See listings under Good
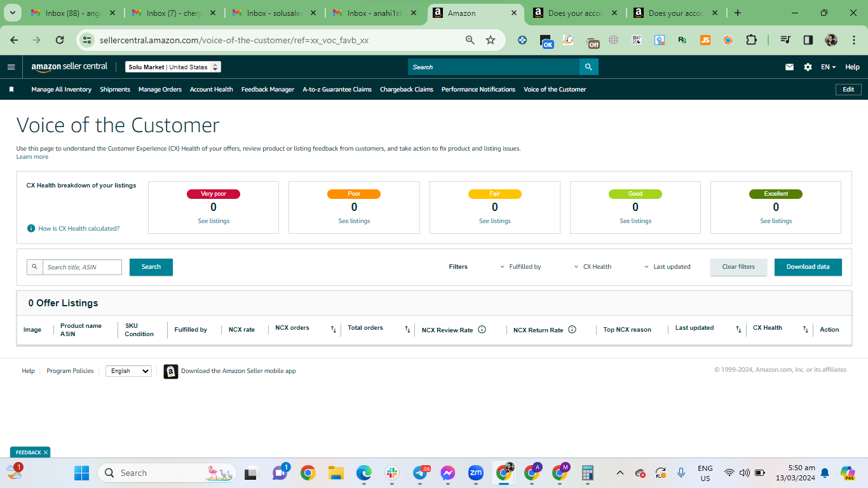 pos(635,221)
